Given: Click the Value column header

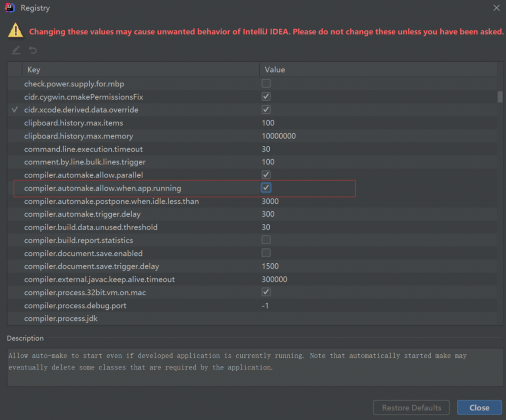Looking at the screenshot, I should coord(275,70).
